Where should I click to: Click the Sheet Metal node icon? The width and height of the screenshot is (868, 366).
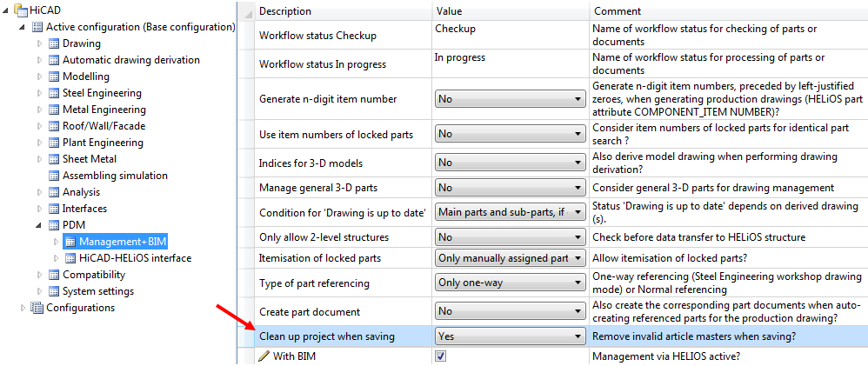coord(53,159)
